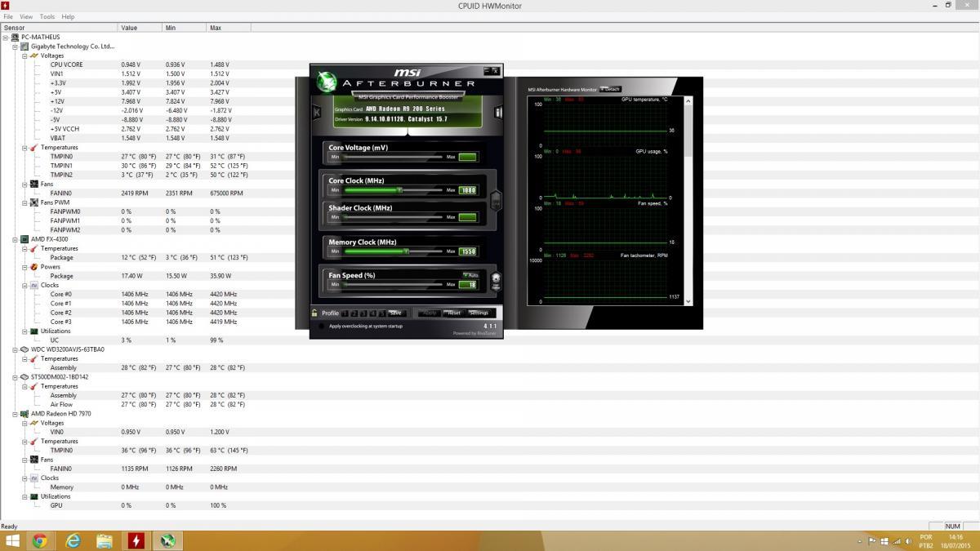Click the Reset button in Afterburner
Image resolution: width=980 pixels, height=551 pixels.
click(454, 313)
